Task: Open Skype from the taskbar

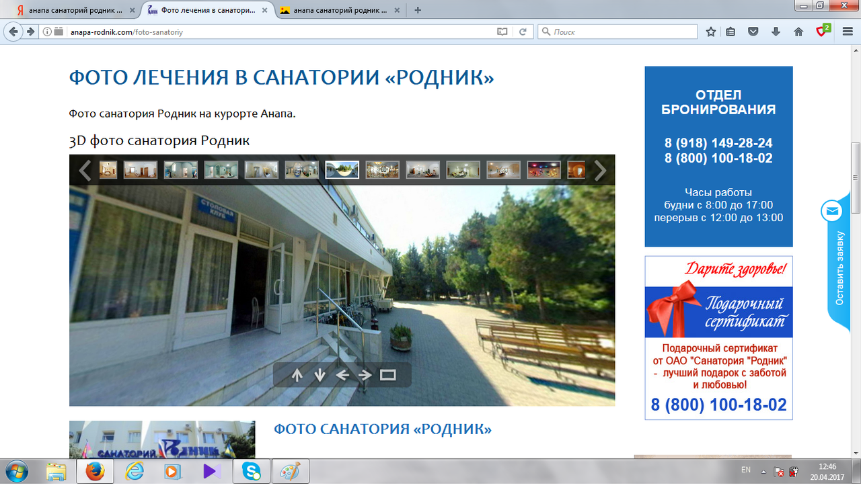Action: pyautogui.click(x=251, y=472)
